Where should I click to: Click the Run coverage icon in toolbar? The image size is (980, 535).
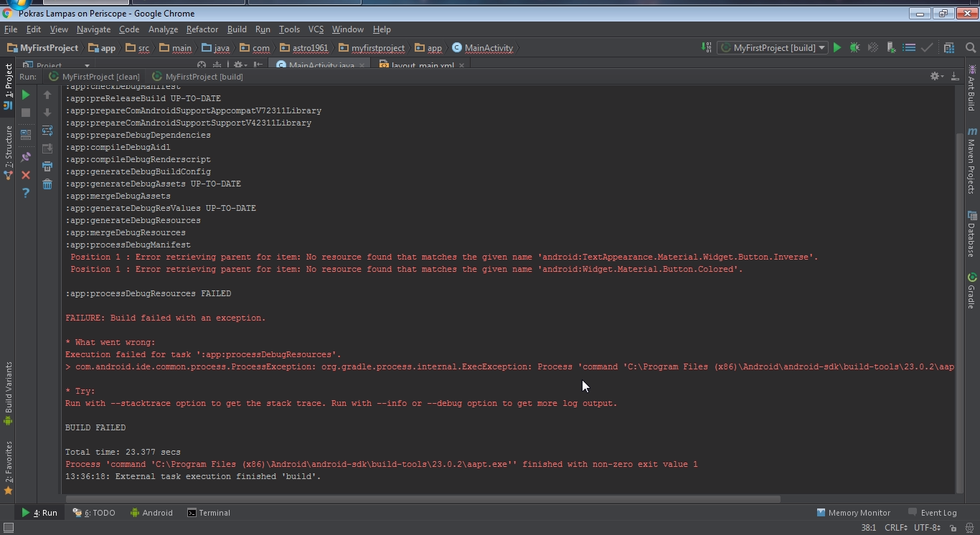[873, 47]
